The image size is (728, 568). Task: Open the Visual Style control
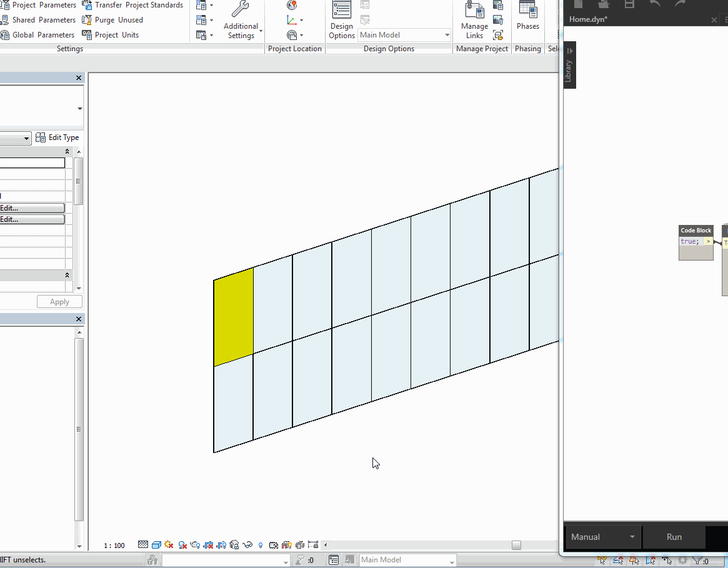point(156,544)
